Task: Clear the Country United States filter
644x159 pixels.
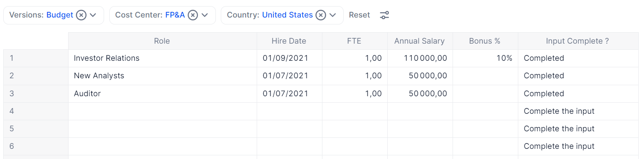Action: [321, 15]
